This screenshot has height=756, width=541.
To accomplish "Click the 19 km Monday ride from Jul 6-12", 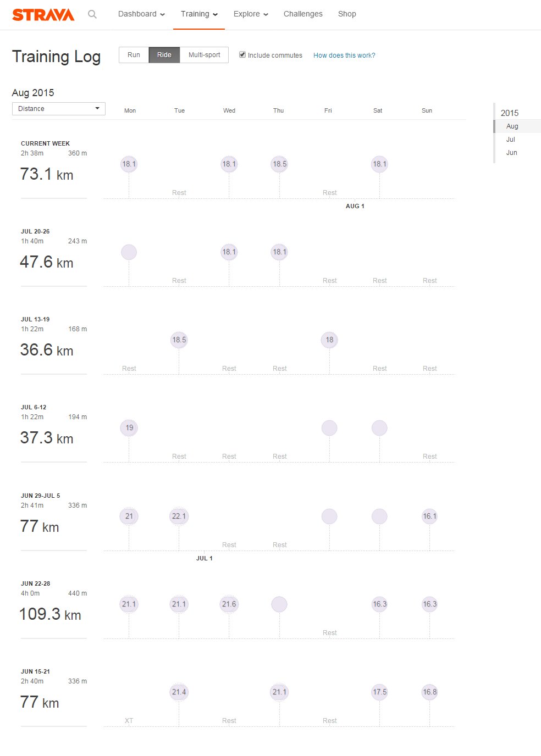I will (x=128, y=427).
